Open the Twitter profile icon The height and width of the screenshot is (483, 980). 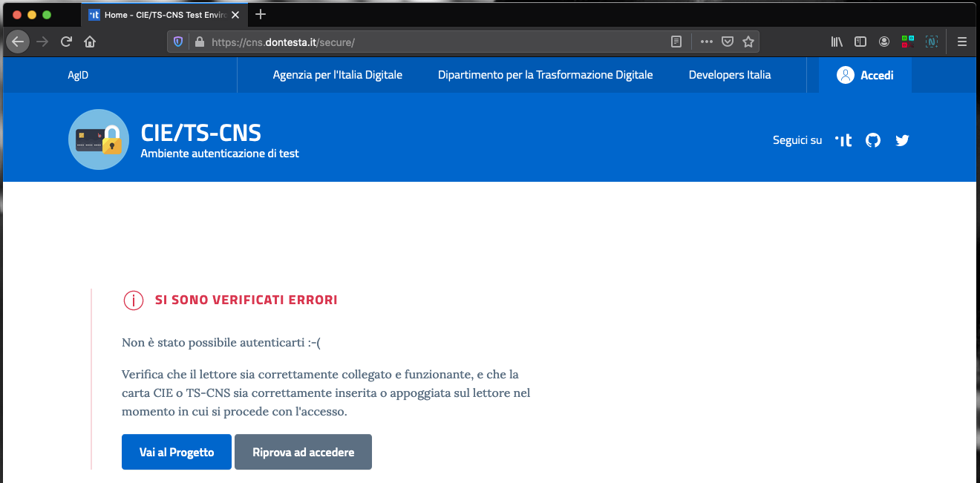(901, 139)
